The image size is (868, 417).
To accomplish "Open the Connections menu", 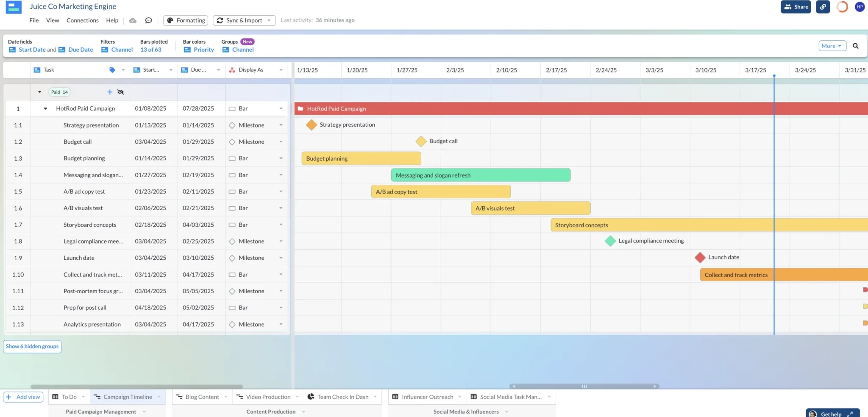I will (x=83, y=20).
